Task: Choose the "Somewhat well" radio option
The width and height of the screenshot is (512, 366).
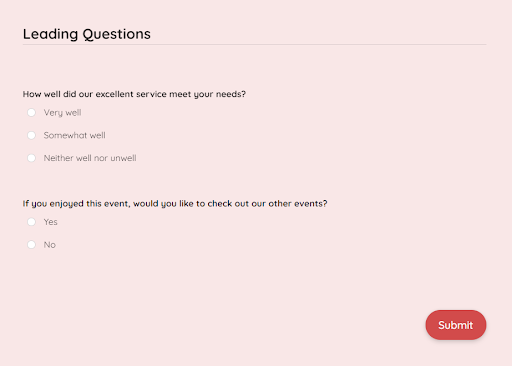Action: click(31, 135)
